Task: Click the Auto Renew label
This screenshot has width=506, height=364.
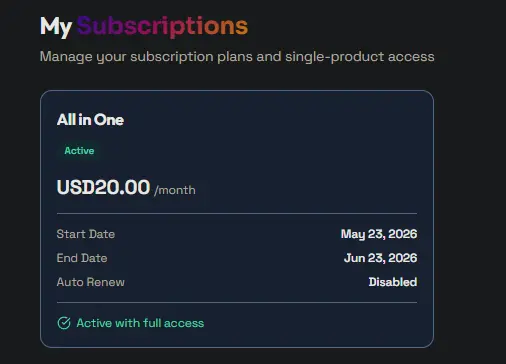Action: pyautogui.click(x=91, y=282)
